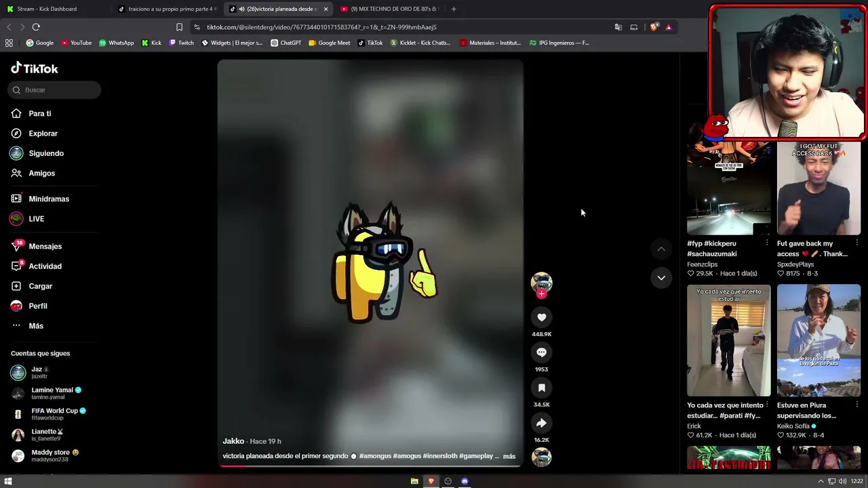Screen dimensions: 868x488
Task: Open the spinning sound disc below the share count
Action: (541, 457)
